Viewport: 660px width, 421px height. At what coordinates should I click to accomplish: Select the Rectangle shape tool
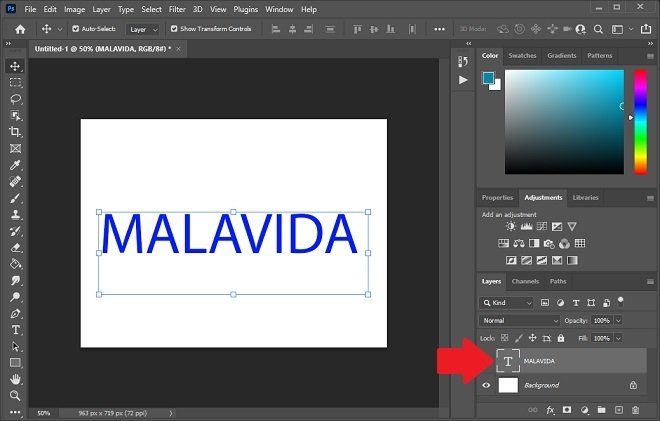coord(15,362)
